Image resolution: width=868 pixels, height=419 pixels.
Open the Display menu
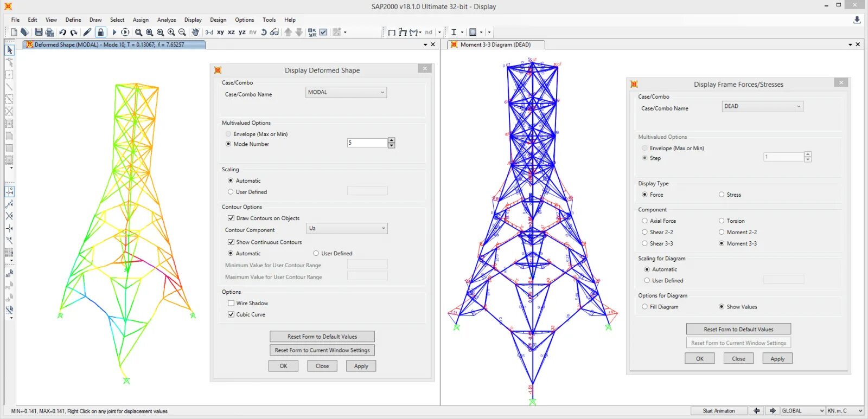(x=193, y=20)
